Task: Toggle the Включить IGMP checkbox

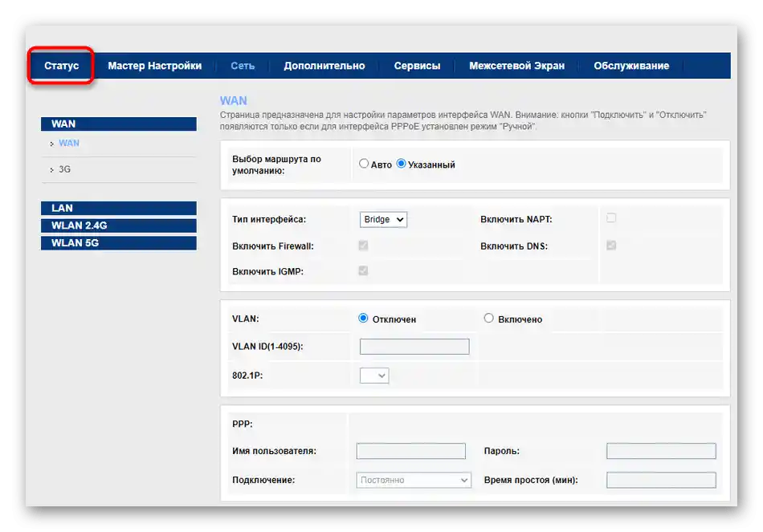Action: (363, 271)
